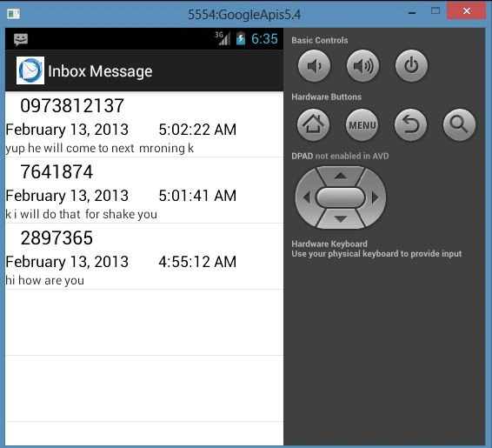Tap the battery charging icon

pyautogui.click(x=241, y=38)
